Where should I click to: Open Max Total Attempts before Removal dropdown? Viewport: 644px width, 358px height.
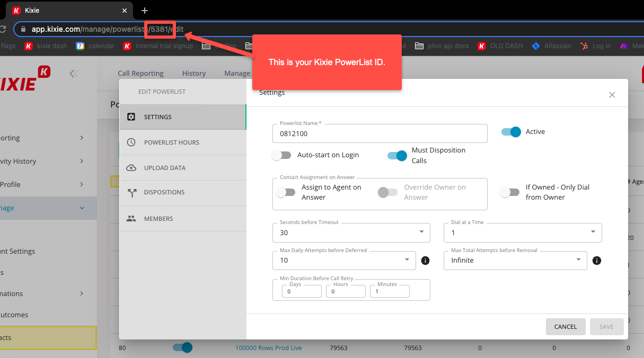[x=515, y=260]
